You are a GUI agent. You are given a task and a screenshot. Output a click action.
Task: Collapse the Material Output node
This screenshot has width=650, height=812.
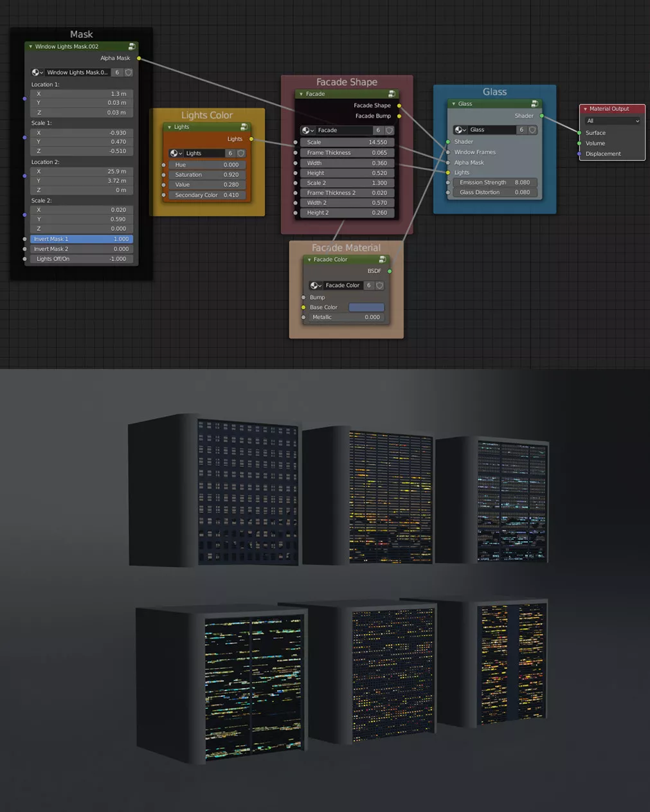585,109
